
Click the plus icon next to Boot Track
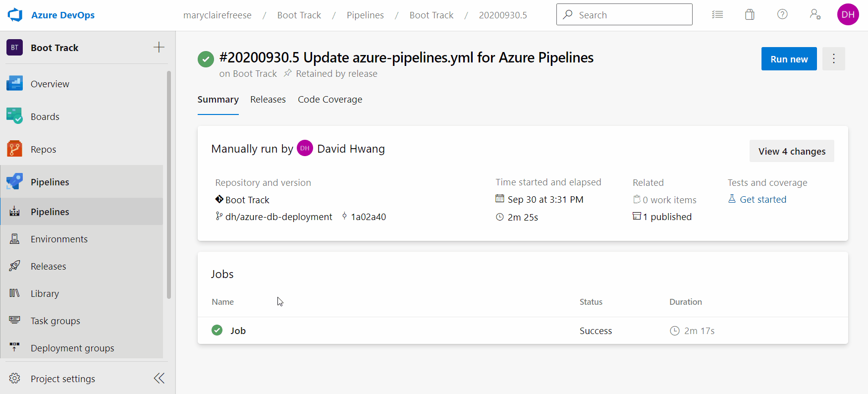[159, 47]
